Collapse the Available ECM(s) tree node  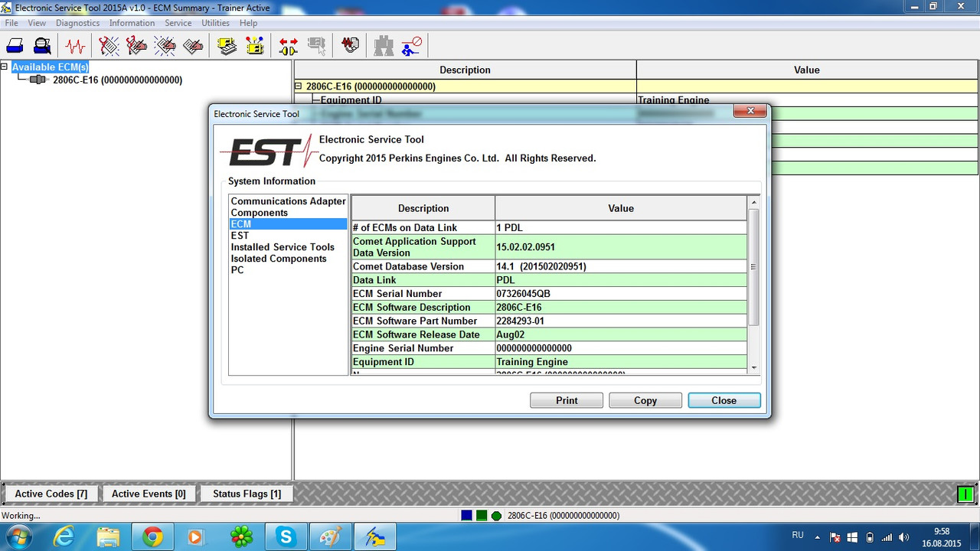tap(4, 67)
